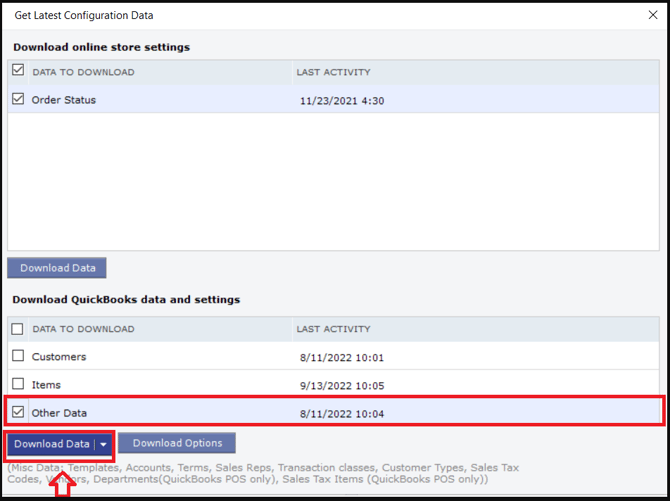Select the Customers row label
This screenshot has width=670, height=501.
click(x=59, y=357)
